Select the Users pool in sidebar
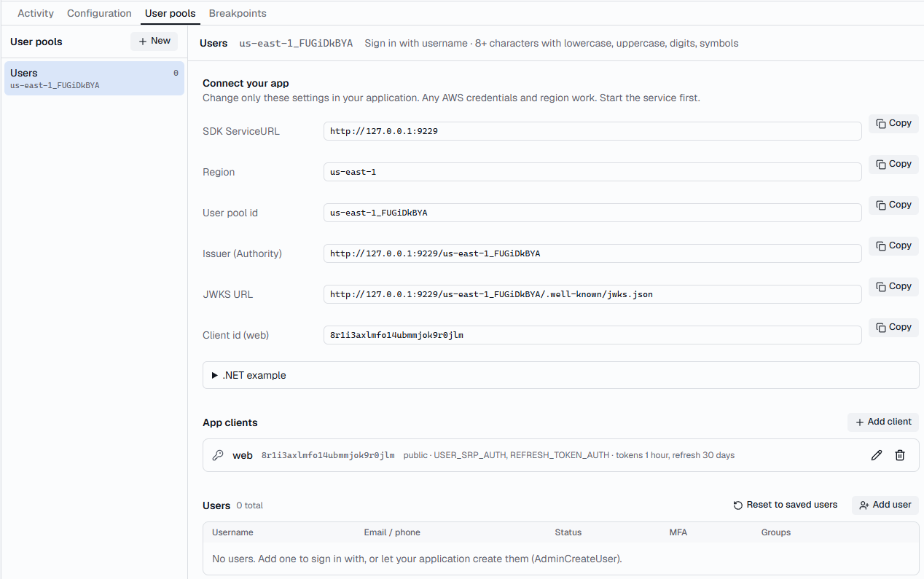Viewport: 924px width, 579px height. tap(94, 78)
